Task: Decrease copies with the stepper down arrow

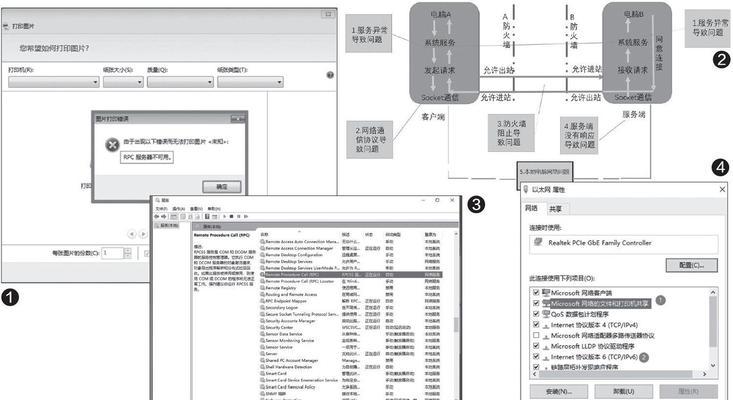Action: coord(128,256)
